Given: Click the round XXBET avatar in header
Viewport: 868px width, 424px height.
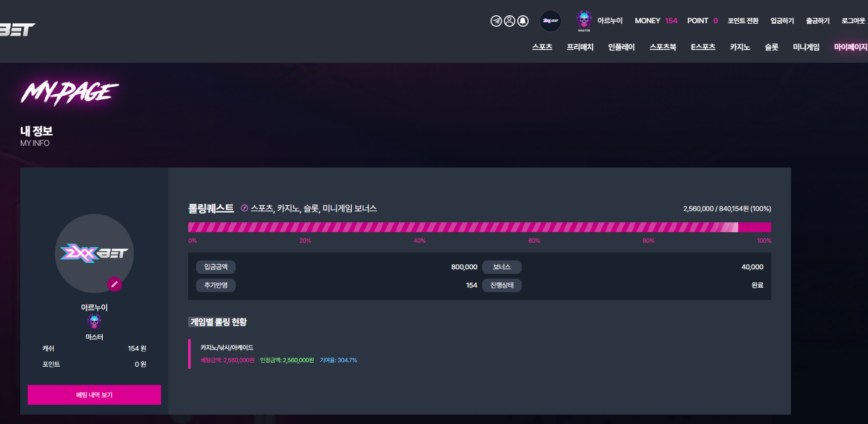Looking at the screenshot, I should tap(550, 21).
